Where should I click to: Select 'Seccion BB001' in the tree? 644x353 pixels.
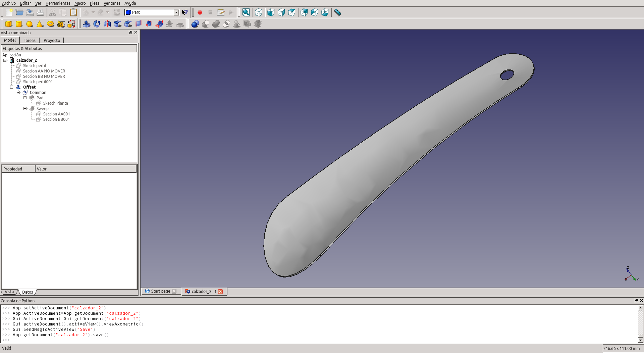click(56, 119)
